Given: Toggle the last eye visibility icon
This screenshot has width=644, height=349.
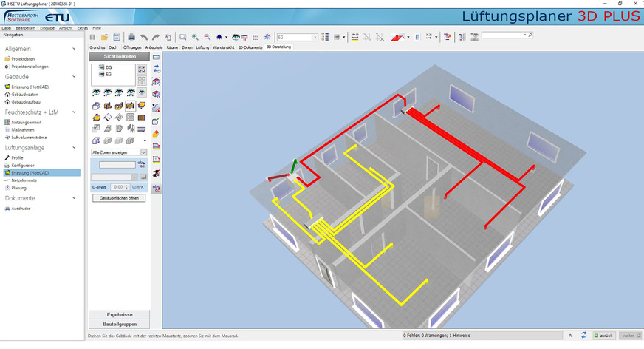Looking at the screenshot, I should click(141, 92).
